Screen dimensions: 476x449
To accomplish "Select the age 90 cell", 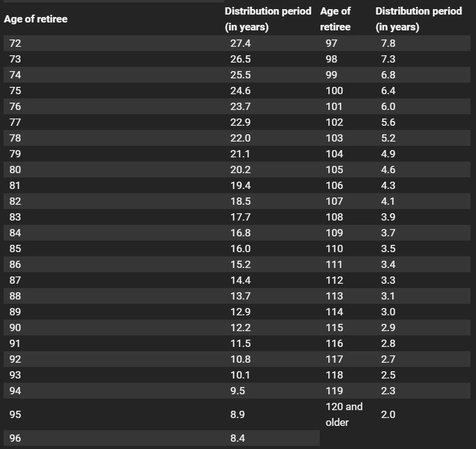I will point(15,328).
